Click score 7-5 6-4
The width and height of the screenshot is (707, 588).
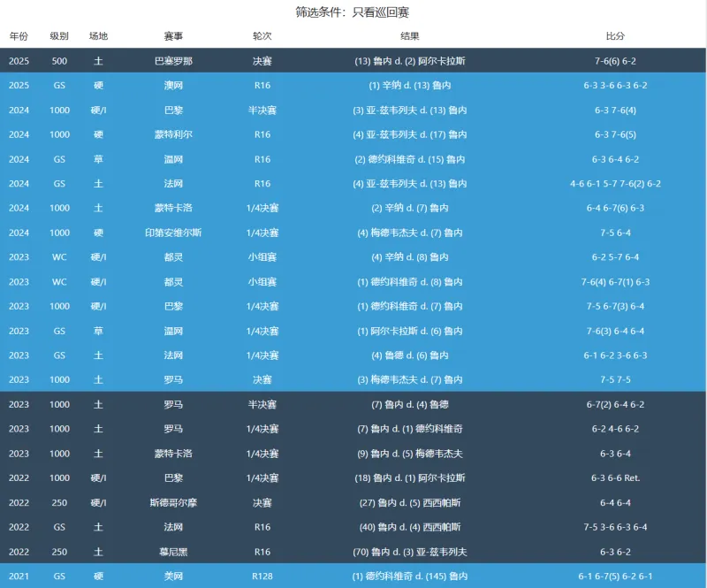pyautogui.click(x=615, y=233)
